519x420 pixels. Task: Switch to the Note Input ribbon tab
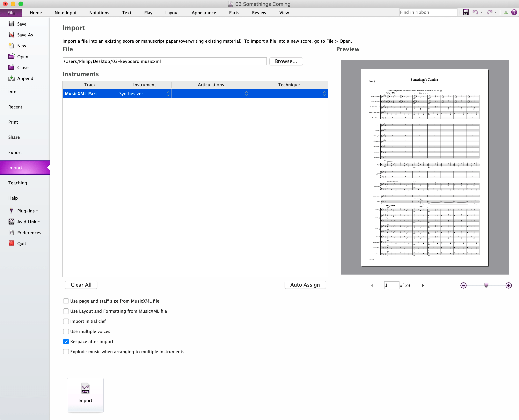[66, 13]
